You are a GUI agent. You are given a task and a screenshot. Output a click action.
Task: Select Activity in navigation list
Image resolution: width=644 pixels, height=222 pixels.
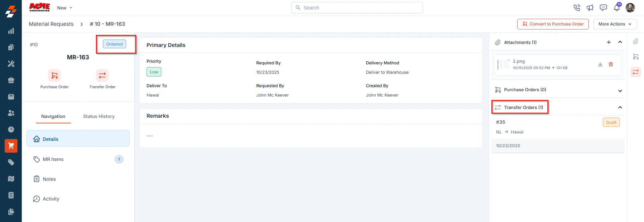pyautogui.click(x=78, y=199)
